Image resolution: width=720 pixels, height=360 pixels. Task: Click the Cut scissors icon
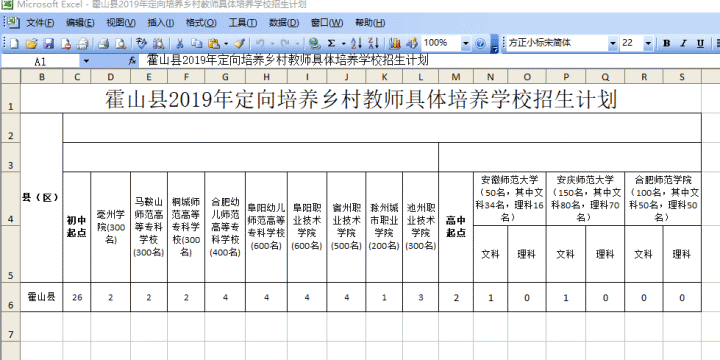tap(180, 44)
